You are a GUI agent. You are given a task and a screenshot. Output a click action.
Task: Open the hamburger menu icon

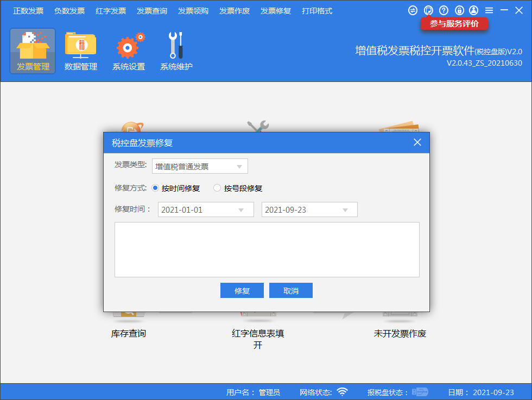coord(489,10)
